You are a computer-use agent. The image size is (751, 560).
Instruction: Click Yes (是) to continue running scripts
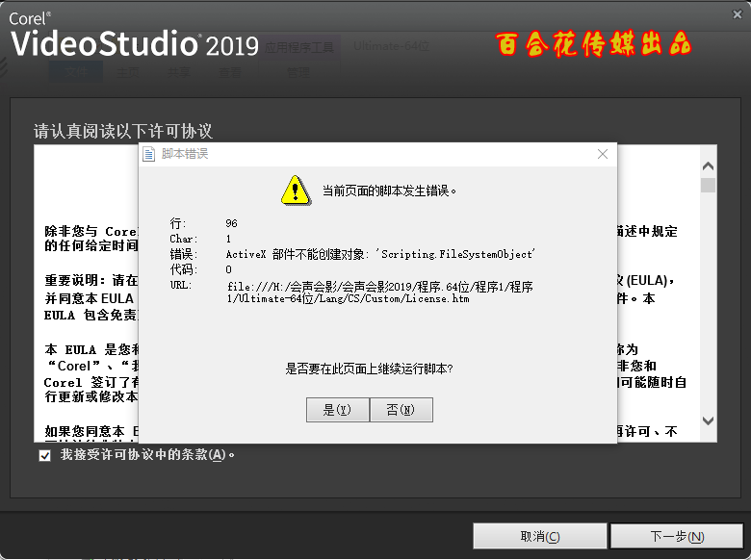(x=338, y=410)
